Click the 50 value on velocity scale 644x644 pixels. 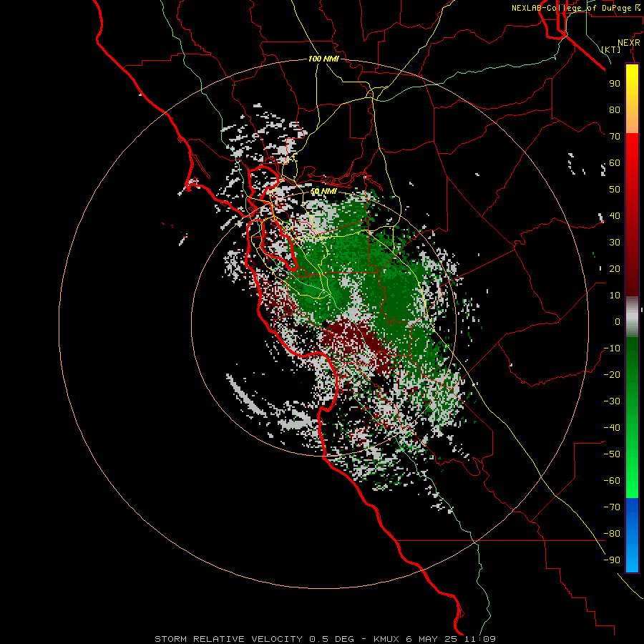[615, 190]
